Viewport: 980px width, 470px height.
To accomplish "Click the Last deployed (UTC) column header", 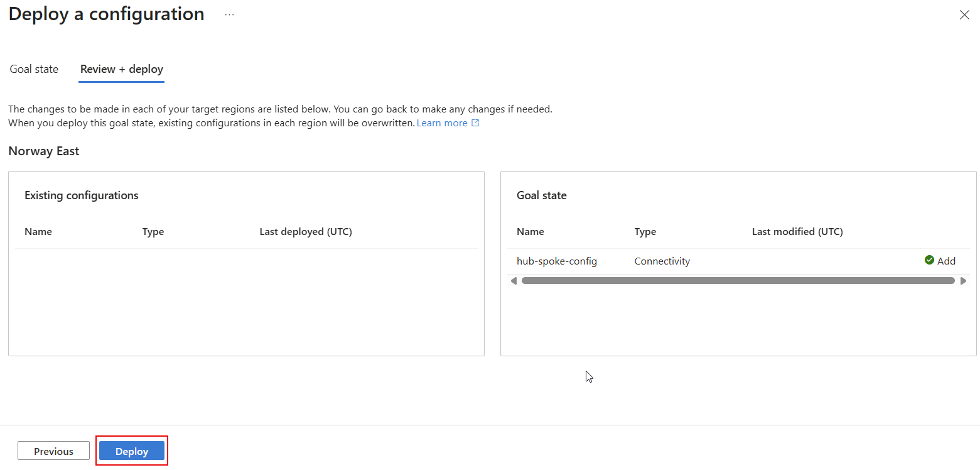I will (x=306, y=231).
